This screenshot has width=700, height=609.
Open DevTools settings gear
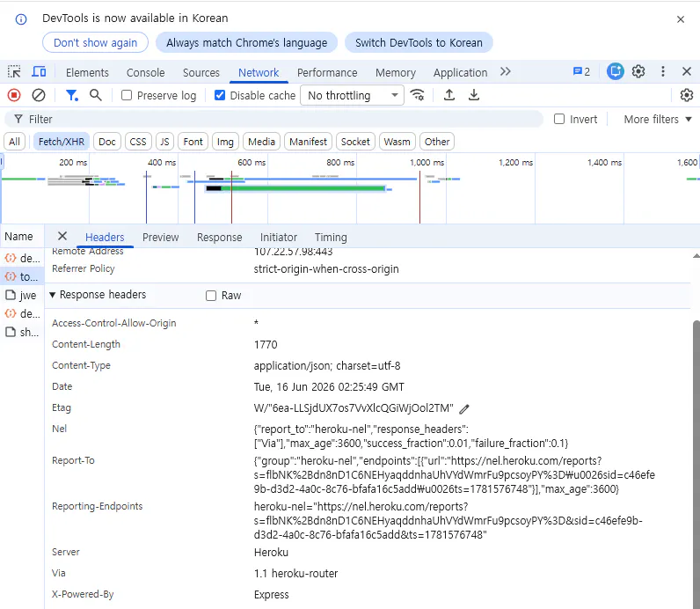coord(638,71)
